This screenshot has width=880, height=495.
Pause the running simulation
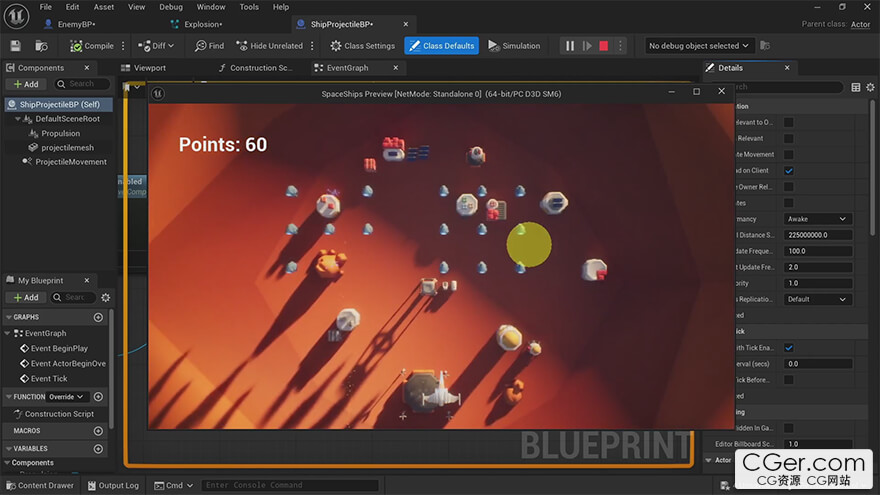[569, 46]
